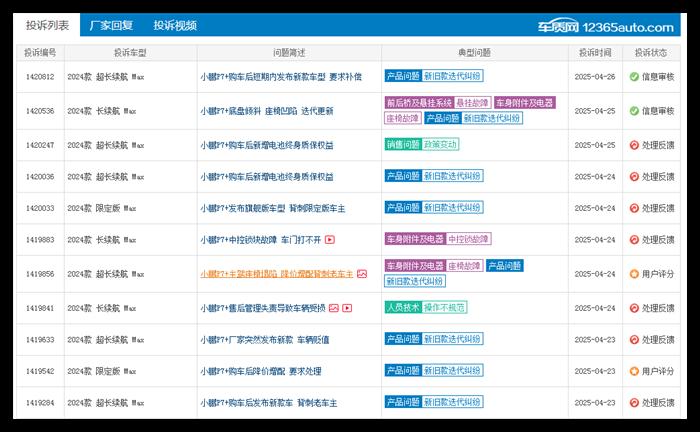700x432 pixels.
Task: Click orange star 用户评分 icon in row 1419542
Action: pyautogui.click(x=634, y=371)
